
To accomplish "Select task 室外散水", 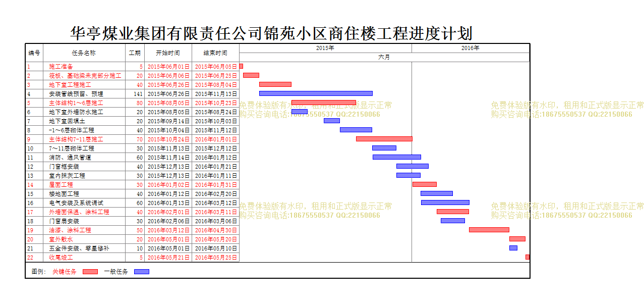I will coord(61,239).
